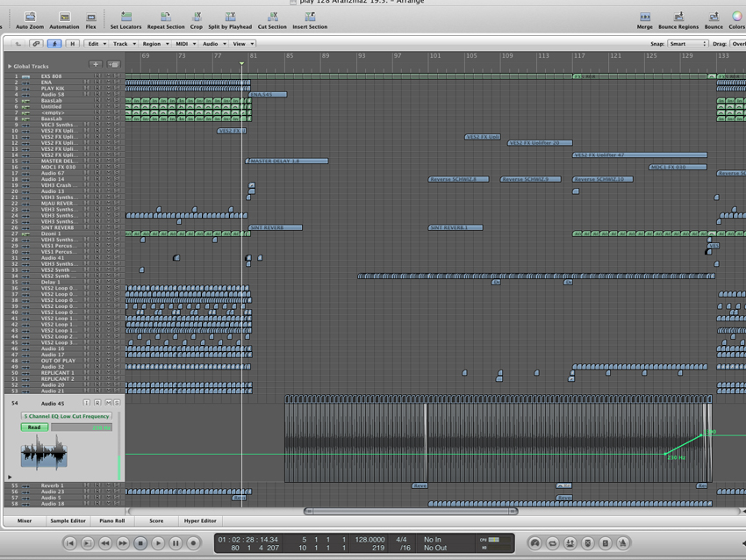Click the Repeat Section icon
This screenshot has width=746, height=560.
point(166,17)
